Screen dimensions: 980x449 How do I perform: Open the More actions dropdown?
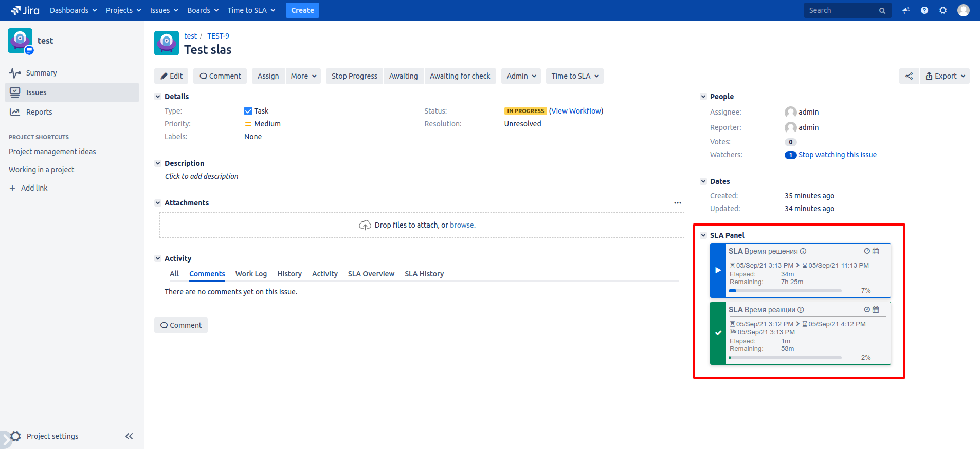(x=303, y=76)
